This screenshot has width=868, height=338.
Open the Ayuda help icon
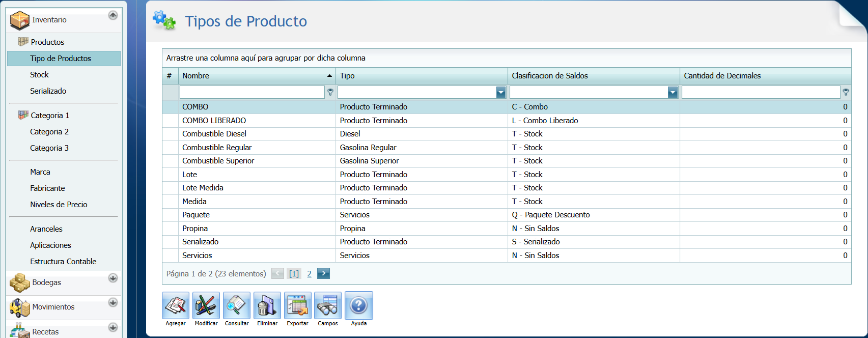coord(359,305)
